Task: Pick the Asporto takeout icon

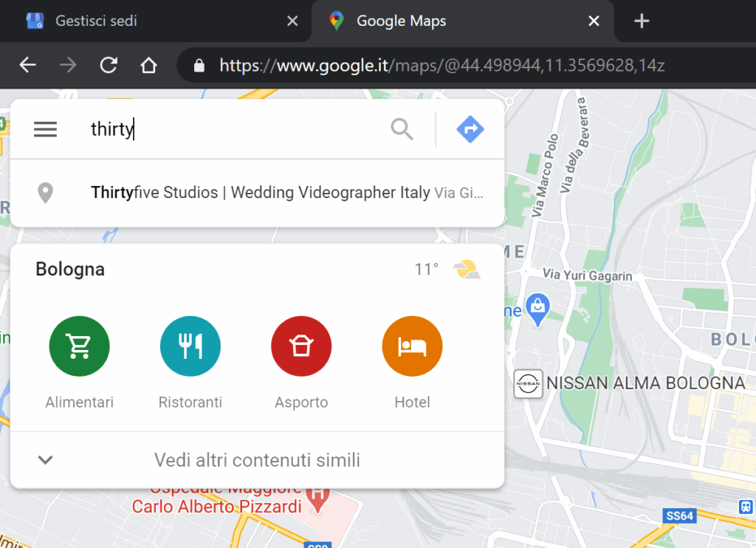Action: (x=301, y=346)
